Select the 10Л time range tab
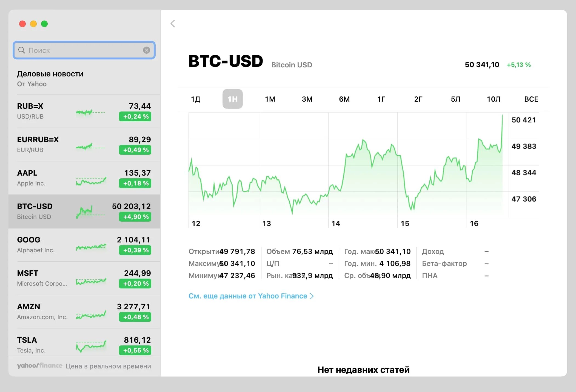The image size is (576, 392). click(x=494, y=99)
